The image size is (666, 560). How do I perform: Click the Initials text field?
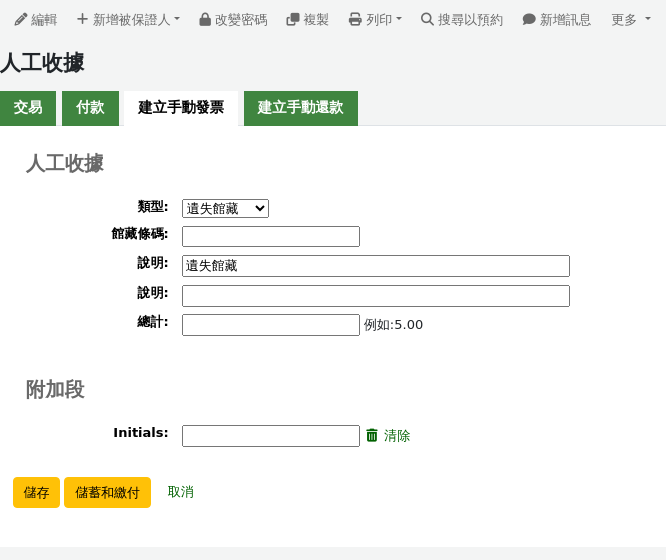(270, 436)
